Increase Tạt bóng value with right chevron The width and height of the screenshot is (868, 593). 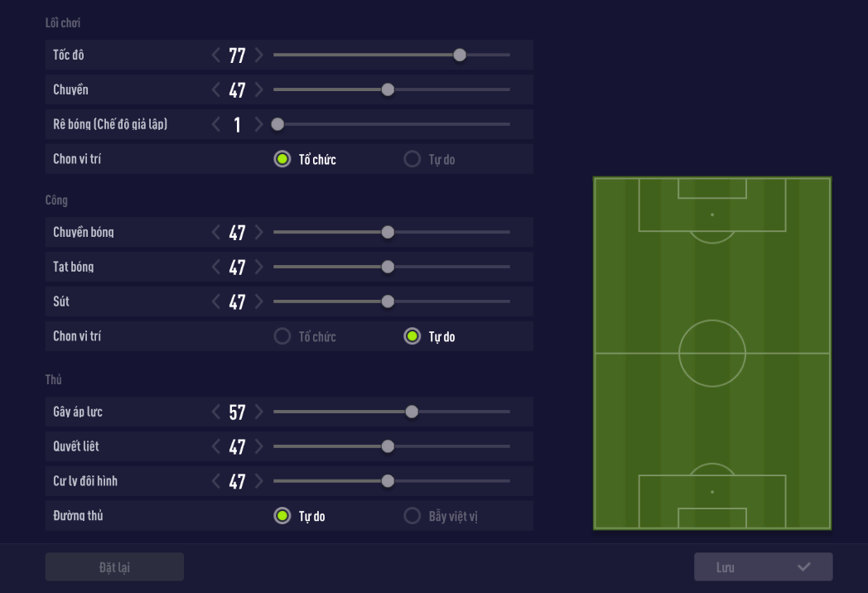pyautogui.click(x=259, y=267)
